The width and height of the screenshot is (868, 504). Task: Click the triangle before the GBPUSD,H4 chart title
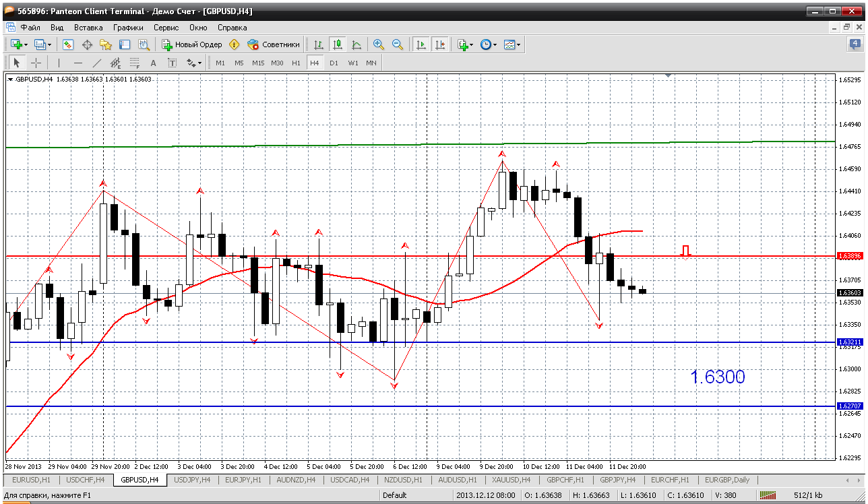click(10, 80)
